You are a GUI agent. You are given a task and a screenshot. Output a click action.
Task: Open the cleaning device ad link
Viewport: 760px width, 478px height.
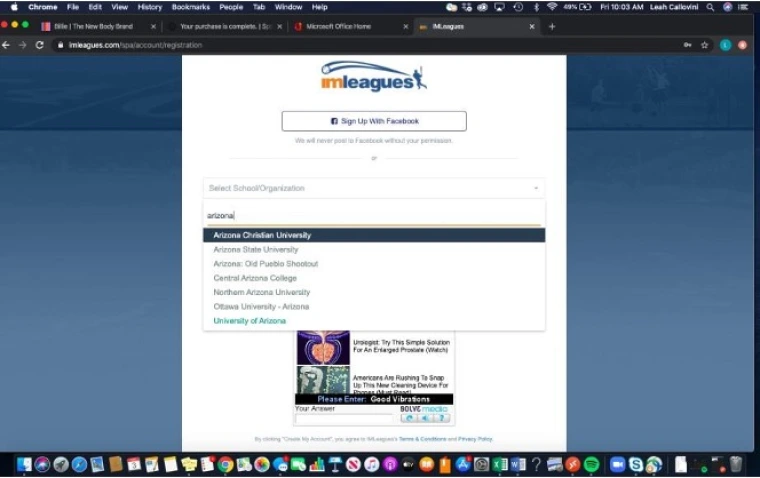(x=400, y=382)
